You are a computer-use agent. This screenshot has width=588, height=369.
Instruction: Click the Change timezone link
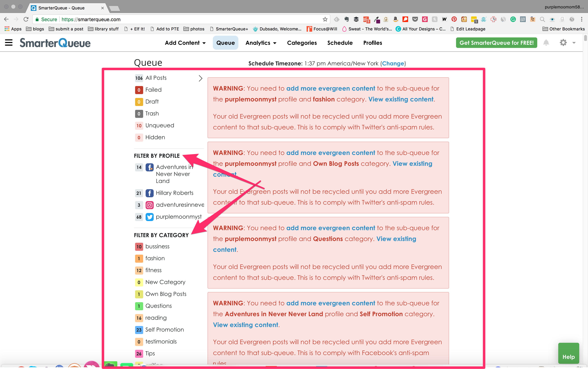click(393, 63)
